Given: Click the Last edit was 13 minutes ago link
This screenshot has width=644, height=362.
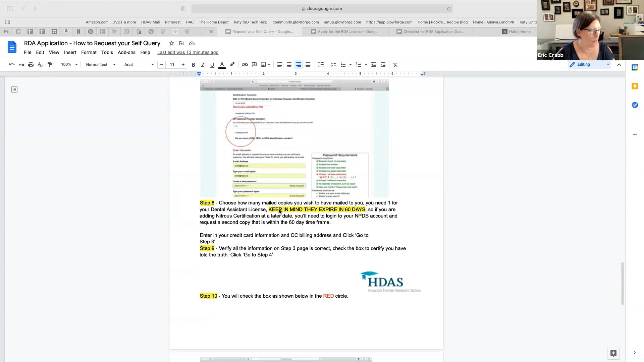Looking at the screenshot, I should click(188, 52).
